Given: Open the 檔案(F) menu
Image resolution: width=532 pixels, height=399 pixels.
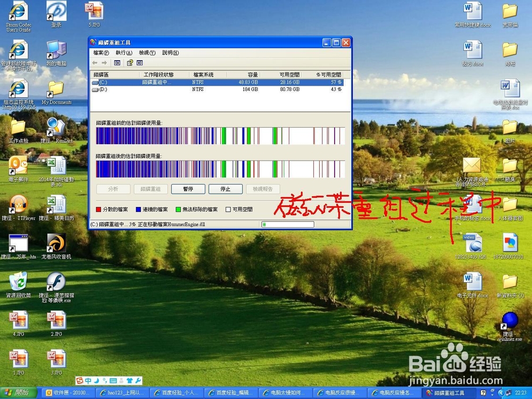Looking at the screenshot, I should pyautogui.click(x=101, y=53).
